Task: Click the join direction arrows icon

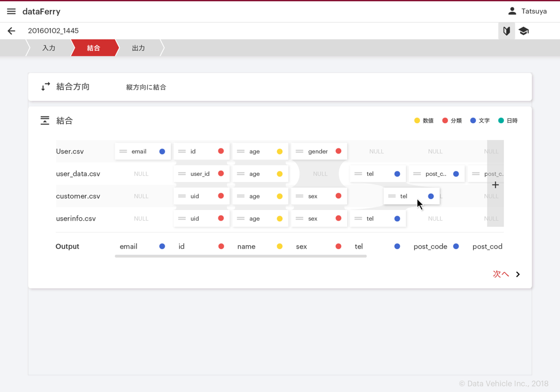Action: (x=45, y=86)
